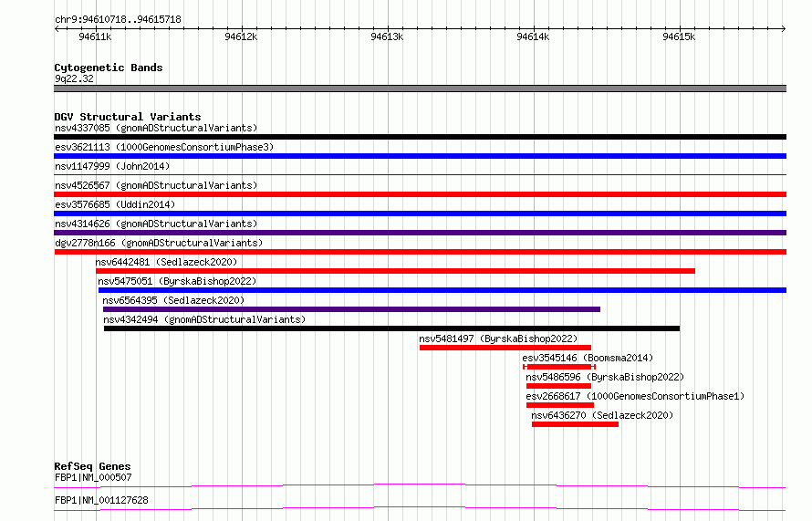This screenshot has height=521, width=812.
Task: Open the Cytogenetic Bands track heading
Action: tap(109, 68)
